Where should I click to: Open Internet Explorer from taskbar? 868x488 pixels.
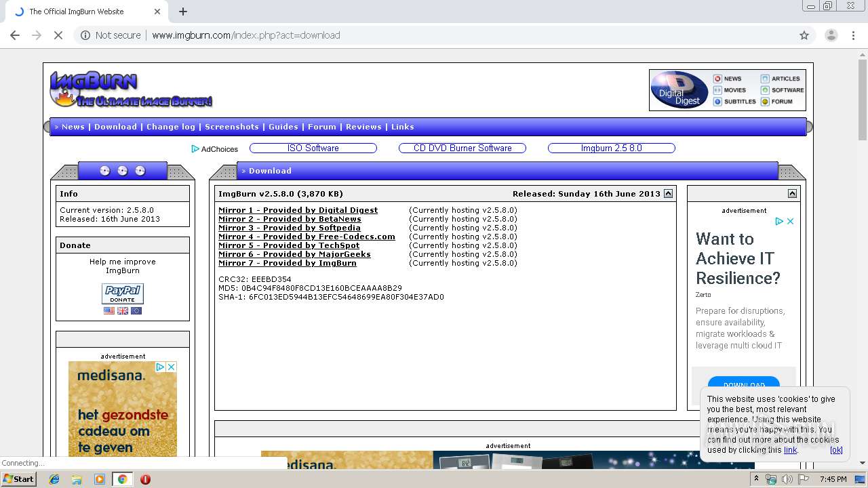[x=54, y=479]
